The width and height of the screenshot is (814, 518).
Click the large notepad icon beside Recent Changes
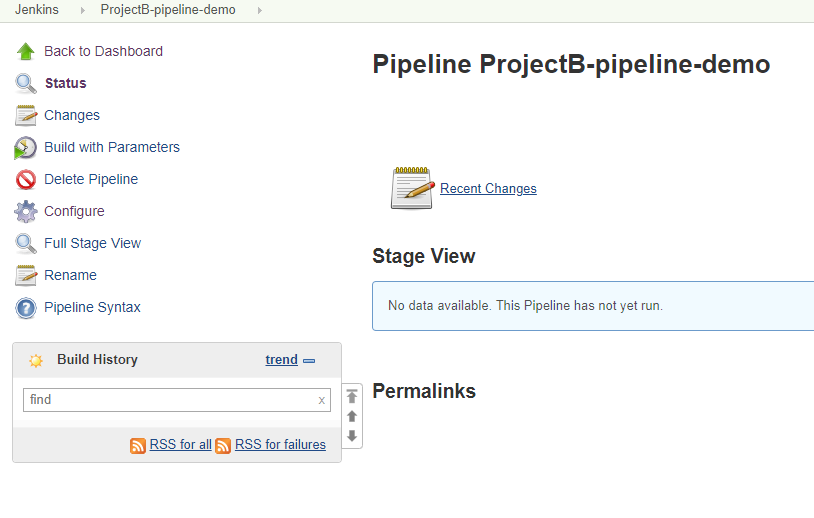(412, 188)
